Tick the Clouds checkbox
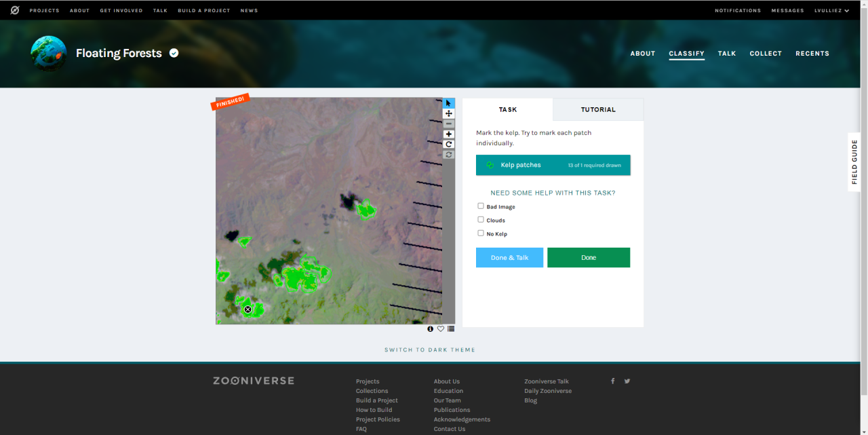Image resolution: width=868 pixels, height=435 pixels. coord(481,220)
